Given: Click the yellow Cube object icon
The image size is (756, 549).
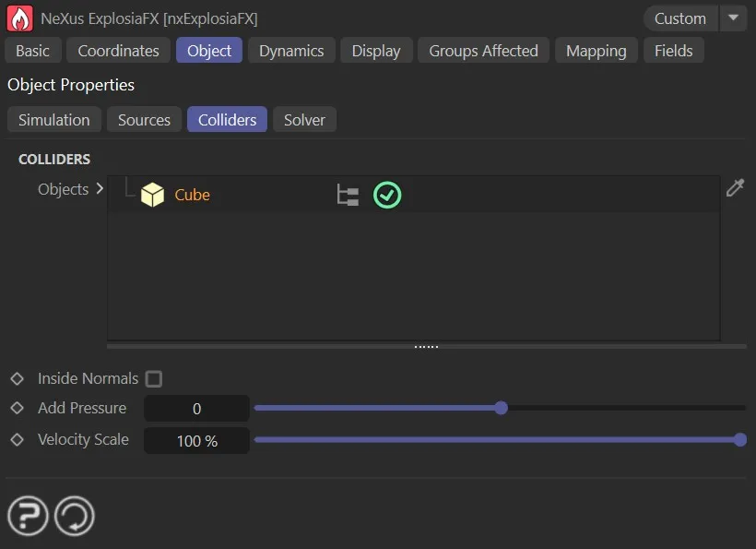Looking at the screenshot, I should [152, 195].
